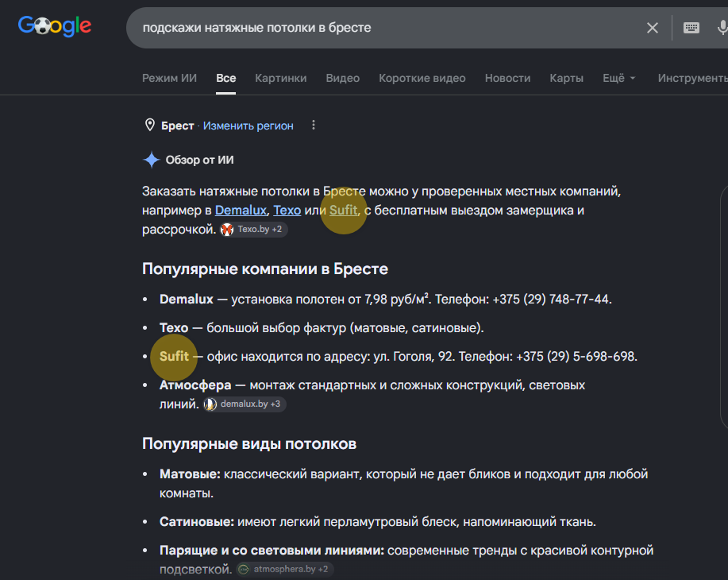Click bold Матовые: list item
Image resolution: width=728 pixels, height=580 pixels.
point(190,474)
